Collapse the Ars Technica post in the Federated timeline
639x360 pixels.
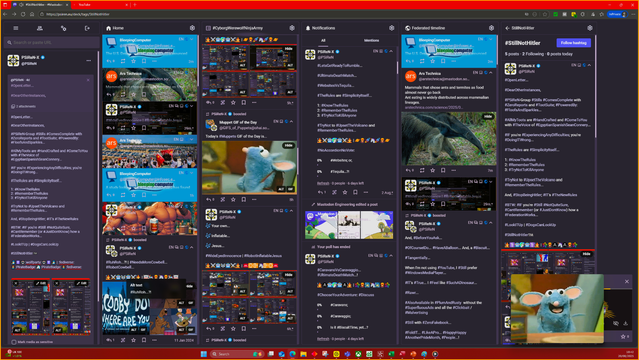pyautogui.click(x=491, y=73)
